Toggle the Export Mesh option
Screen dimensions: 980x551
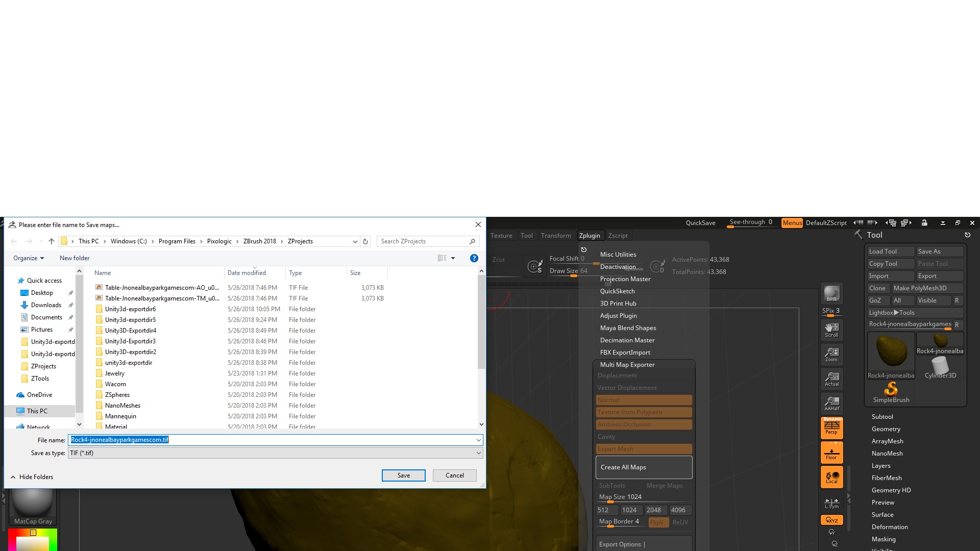click(x=644, y=449)
